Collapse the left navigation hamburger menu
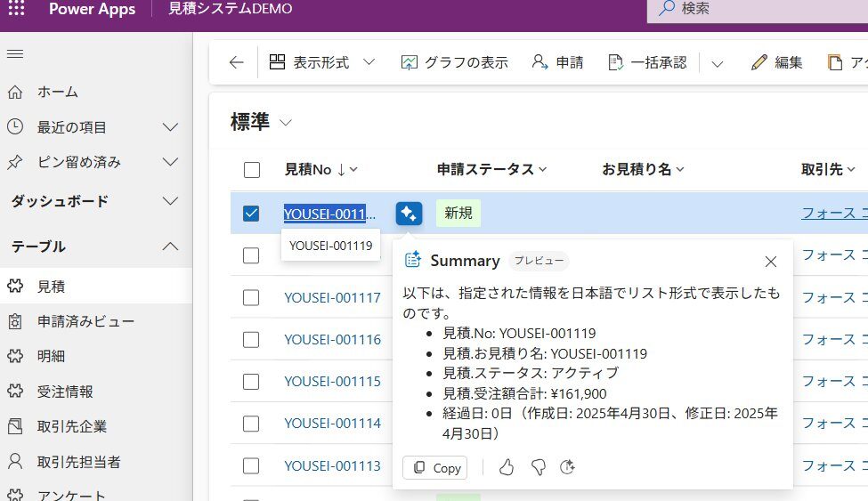Image resolution: width=868 pixels, height=501 pixels. 14,54
